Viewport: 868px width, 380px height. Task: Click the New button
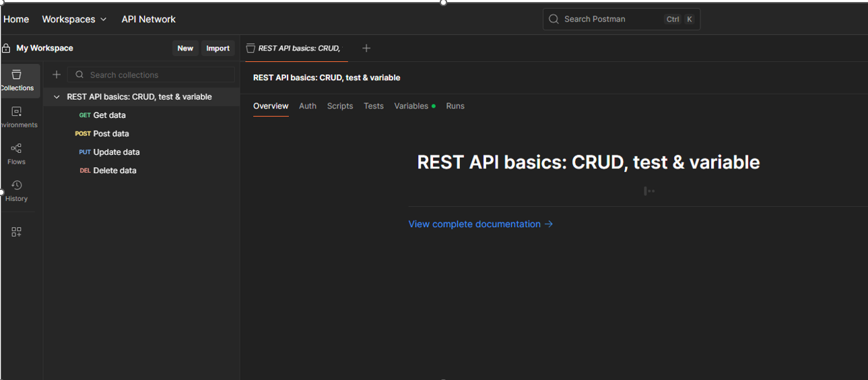coord(185,49)
